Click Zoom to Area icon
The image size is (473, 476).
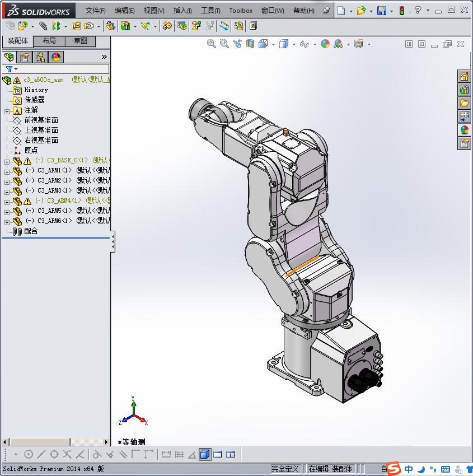pyautogui.click(x=224, y=44)
